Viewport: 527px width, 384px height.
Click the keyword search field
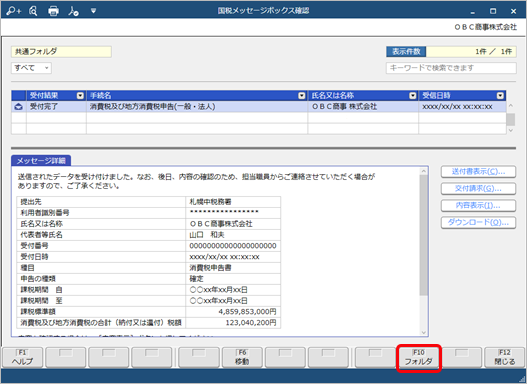pos(451,68)
